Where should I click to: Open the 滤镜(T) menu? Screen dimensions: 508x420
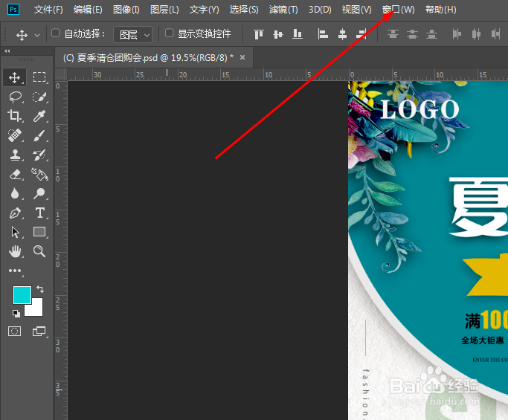[x=283, y=10]
